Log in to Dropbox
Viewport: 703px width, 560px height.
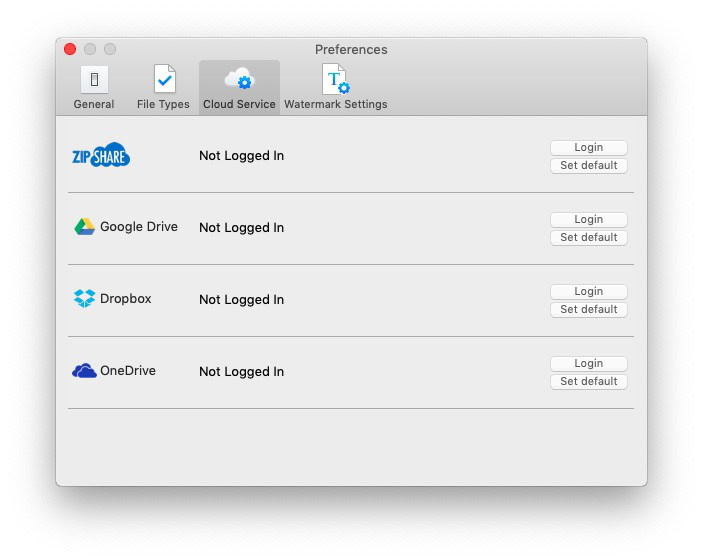[x=589, y=291]
